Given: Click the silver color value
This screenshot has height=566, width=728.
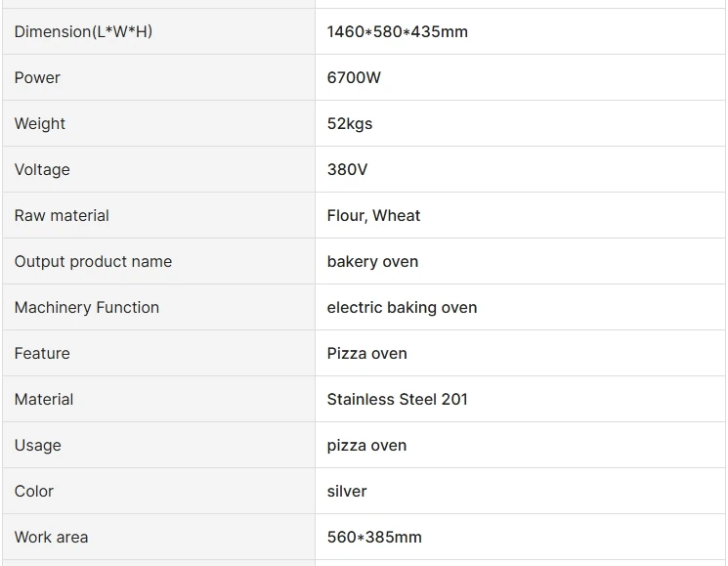Looking at the screenshot, I should click(347, 491).
